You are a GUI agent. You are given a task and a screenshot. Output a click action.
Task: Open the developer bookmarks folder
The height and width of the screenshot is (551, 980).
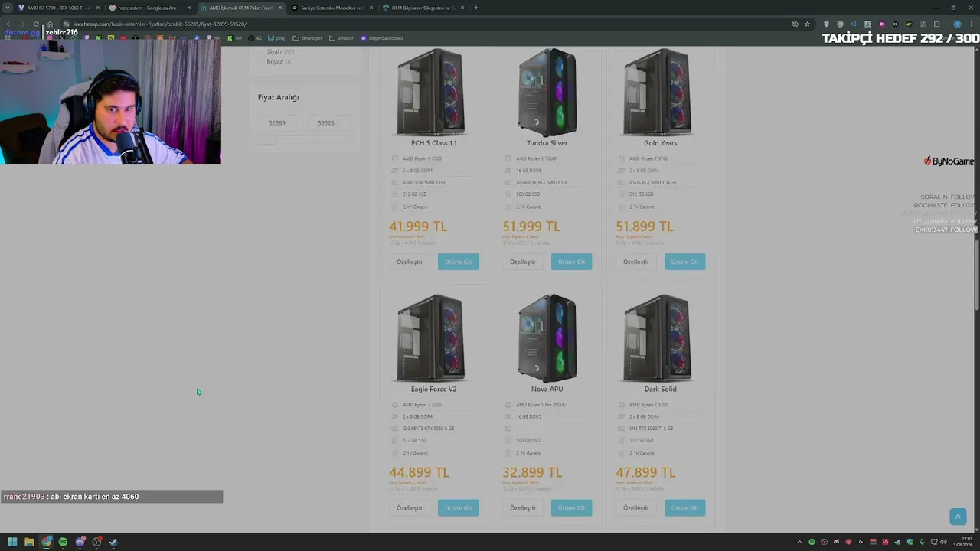click(308, 38)
